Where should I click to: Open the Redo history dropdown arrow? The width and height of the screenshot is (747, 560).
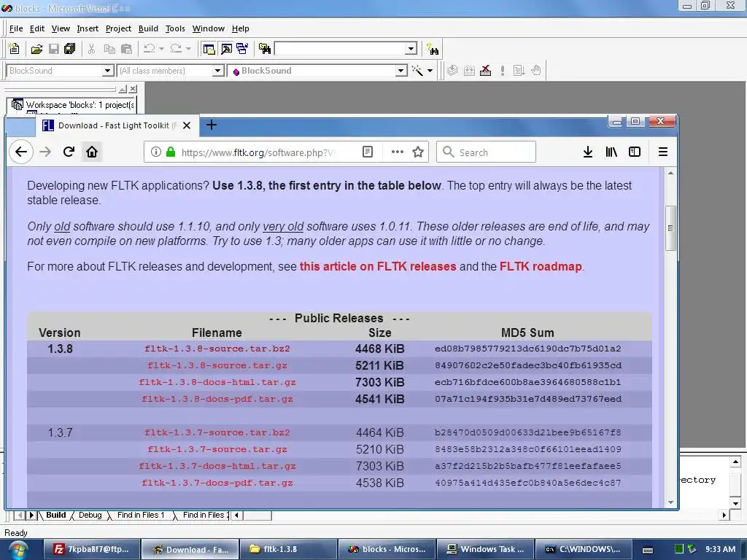[x=188, y=49]
